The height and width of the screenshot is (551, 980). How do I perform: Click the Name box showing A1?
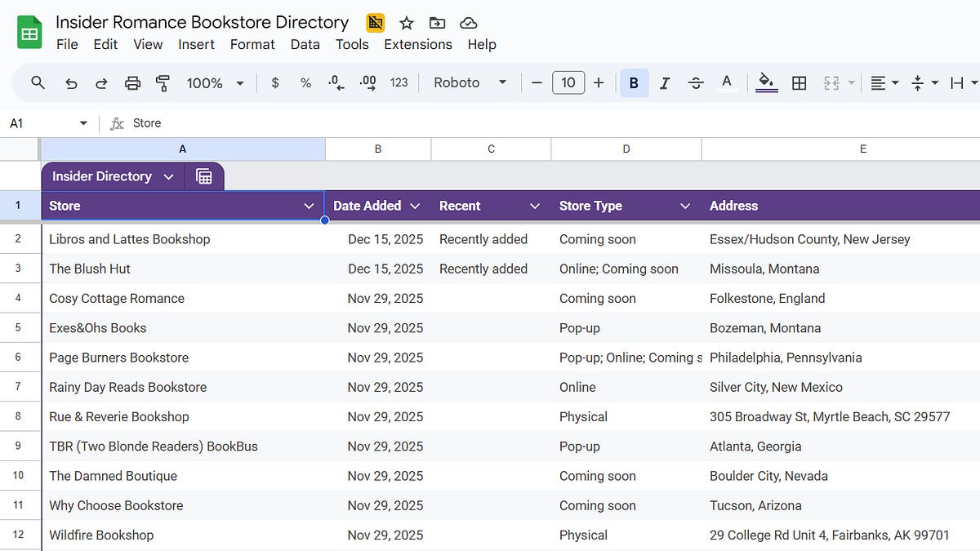coord(39,123)
